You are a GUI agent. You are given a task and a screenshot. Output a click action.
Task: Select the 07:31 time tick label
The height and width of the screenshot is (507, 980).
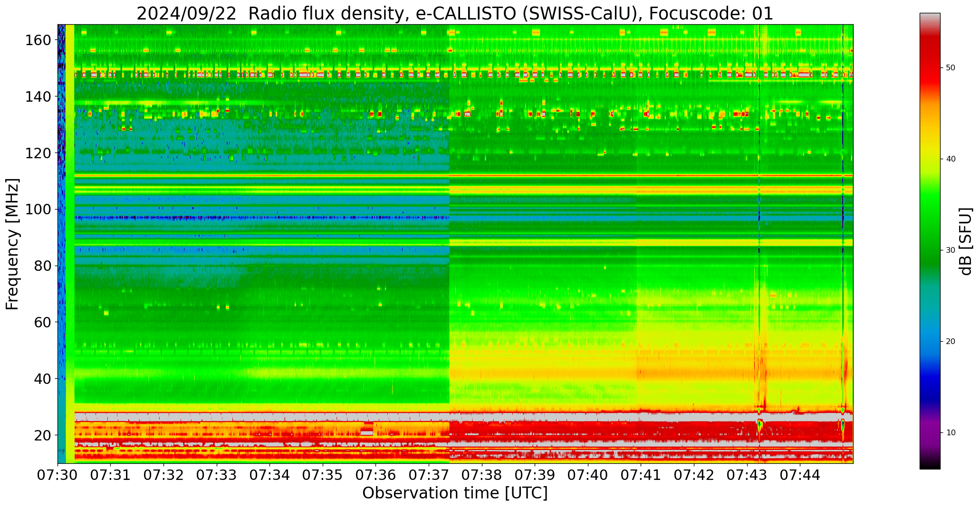[x=111, y=475]
